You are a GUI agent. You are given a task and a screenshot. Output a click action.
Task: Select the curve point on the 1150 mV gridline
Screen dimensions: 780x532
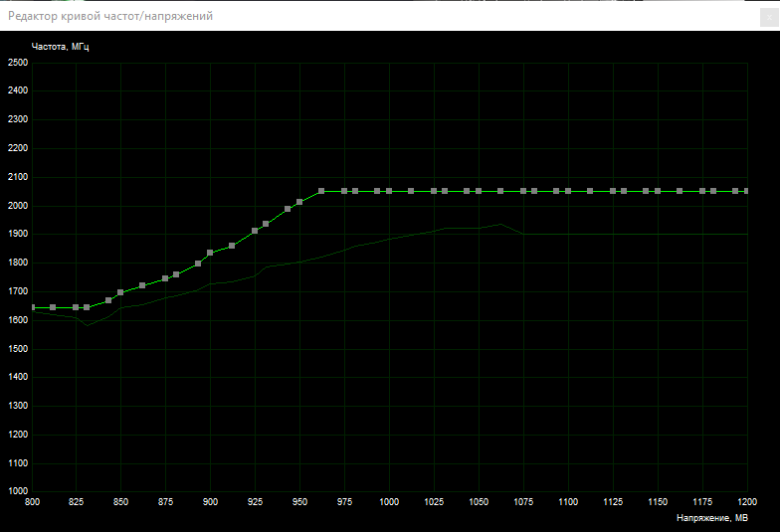click(658, 191)
